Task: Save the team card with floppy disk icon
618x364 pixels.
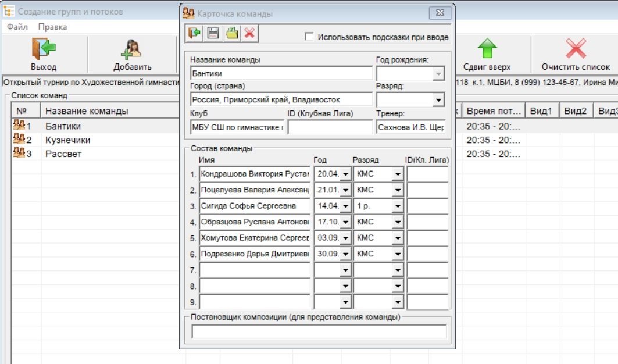Action: tap(213, 33)
